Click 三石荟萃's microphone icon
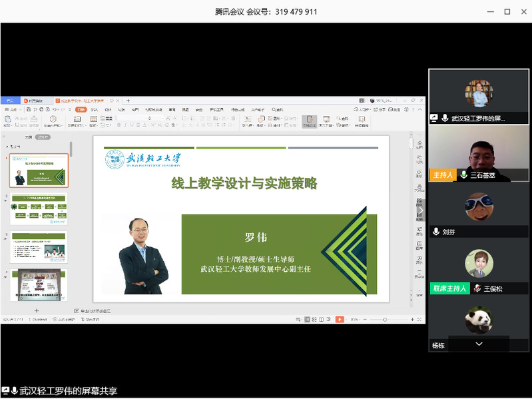 (463, 175)
